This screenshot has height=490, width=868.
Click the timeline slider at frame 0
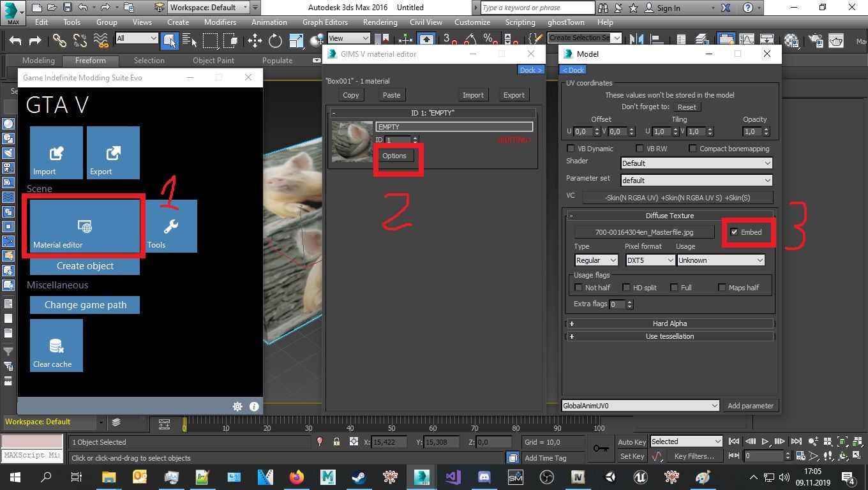tap(184, 424)
